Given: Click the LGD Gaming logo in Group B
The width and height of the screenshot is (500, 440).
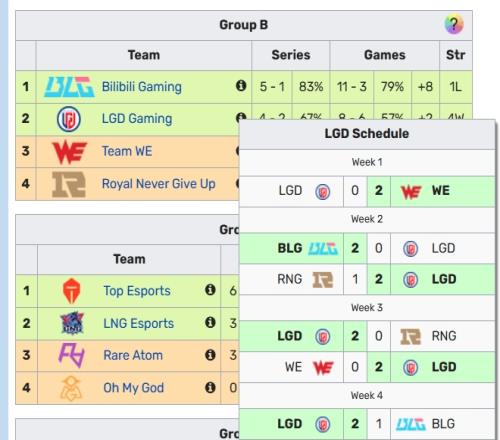Looking at the screenshot, I should 69,119.
